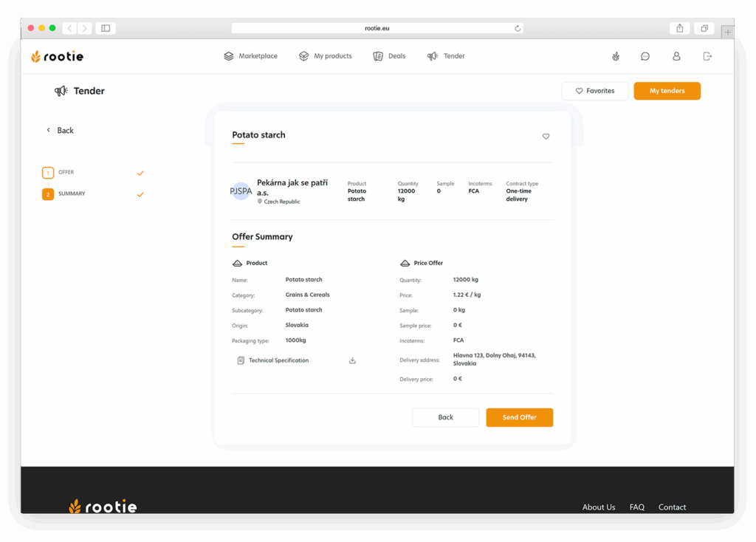Click the white Back button
The height and width of the screenshot is (542, 756).
445,417
